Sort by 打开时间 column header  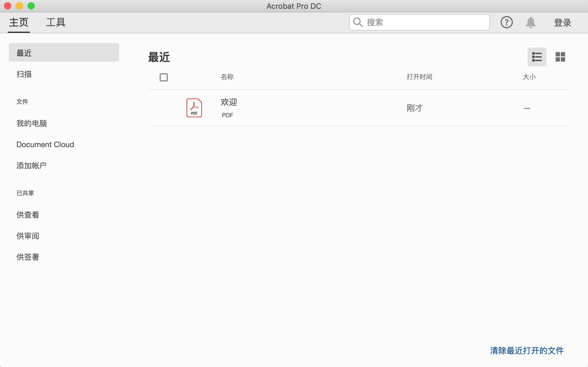coord(419,77)
